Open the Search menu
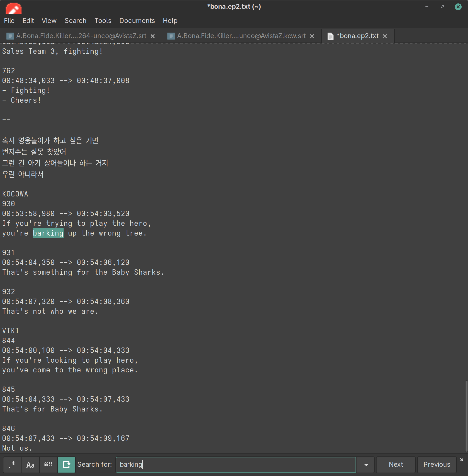The image size is (468, 476). tap(76, 21)
